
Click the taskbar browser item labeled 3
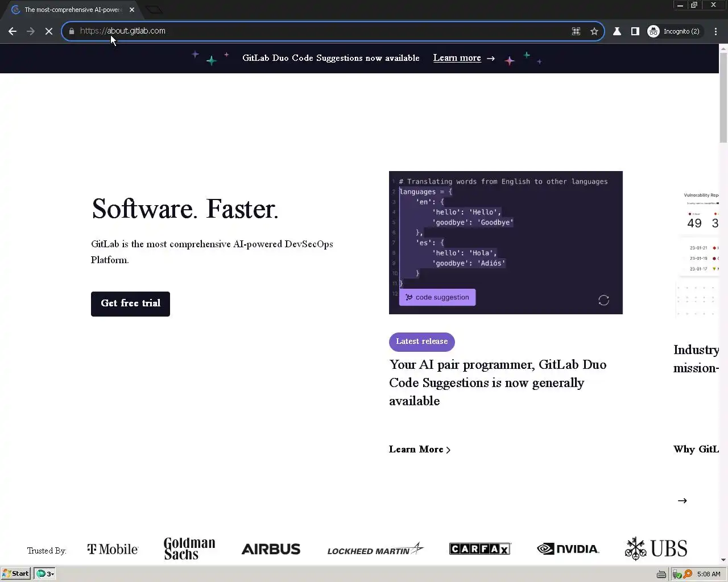pos(45,573)
